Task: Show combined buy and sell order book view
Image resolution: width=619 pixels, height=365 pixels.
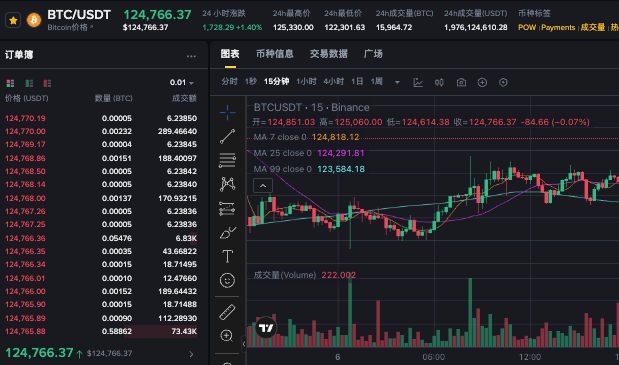Action: tap(10, 83)
